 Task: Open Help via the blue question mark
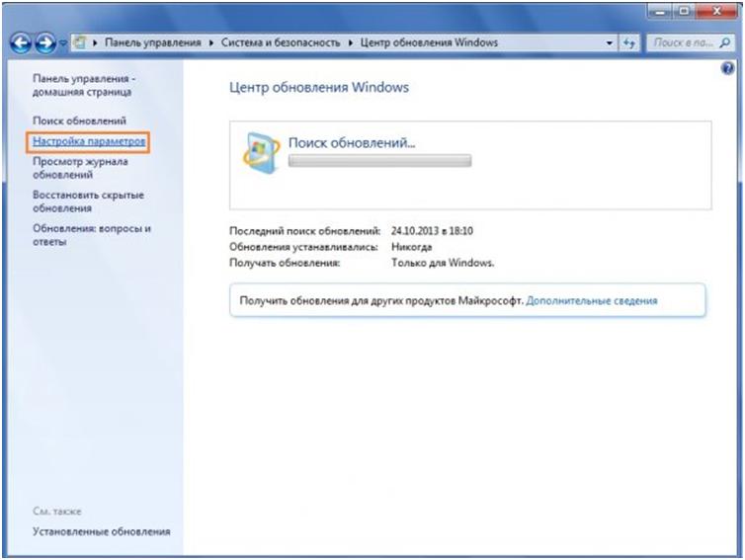click(x=727, y=68)
